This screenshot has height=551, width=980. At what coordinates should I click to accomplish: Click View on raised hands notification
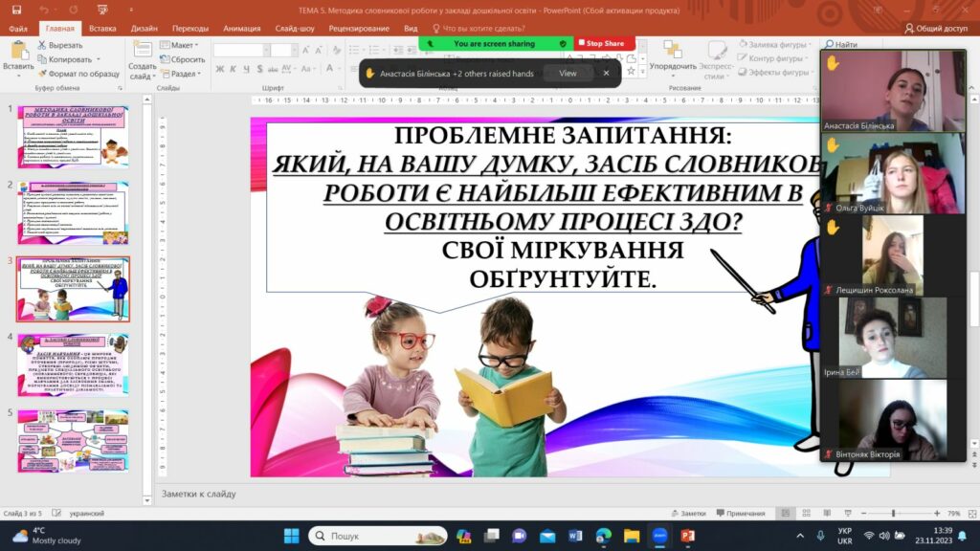[568, 73]
